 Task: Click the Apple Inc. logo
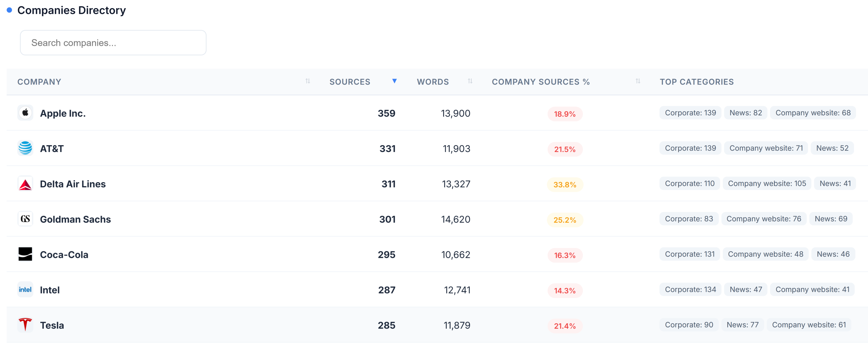pyautogui.click(x=25, y=113)
